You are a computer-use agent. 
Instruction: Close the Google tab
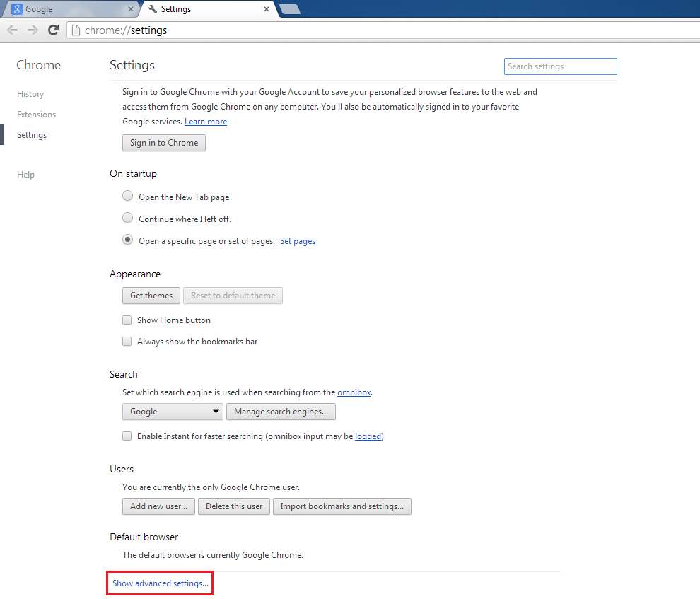pos(130,9)
